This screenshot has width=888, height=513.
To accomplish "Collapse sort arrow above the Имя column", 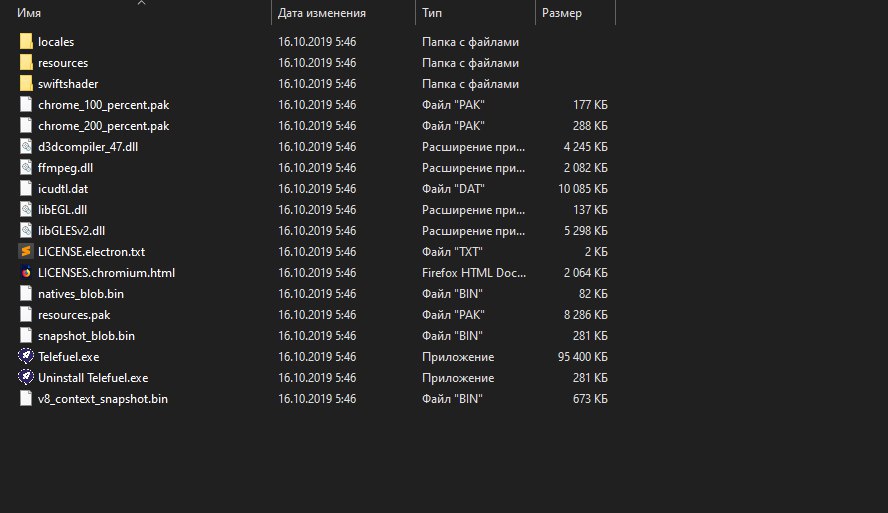I will (x=142, y=3).
